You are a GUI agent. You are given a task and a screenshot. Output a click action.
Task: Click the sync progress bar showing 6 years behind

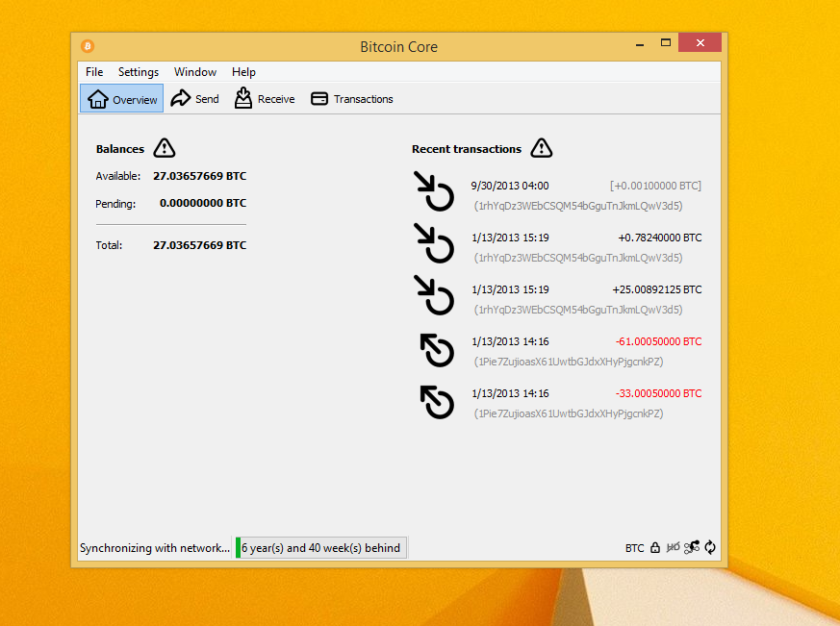pos(321,548)
